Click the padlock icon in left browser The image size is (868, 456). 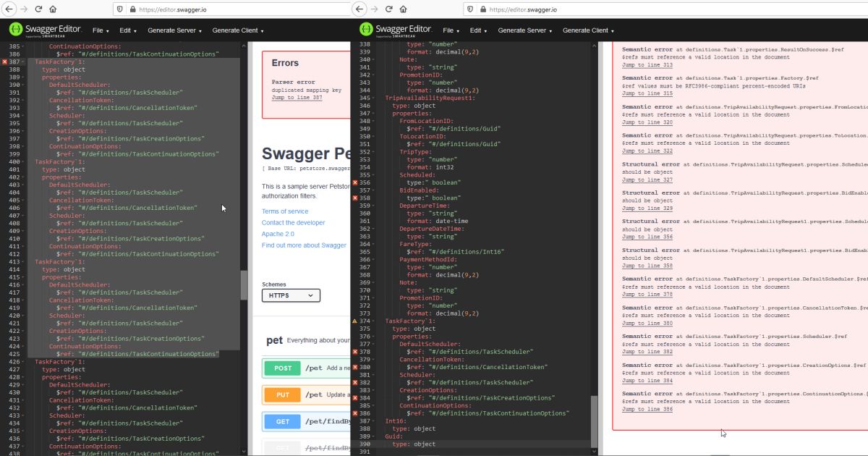pos(132,9)
